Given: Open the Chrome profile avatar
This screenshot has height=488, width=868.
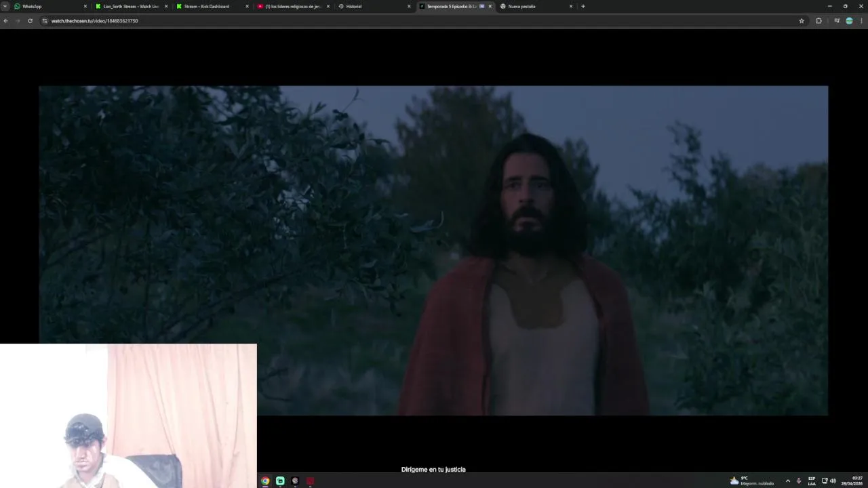Looking at the screenshot, I should pyautogui.click(x=849, y=21).
